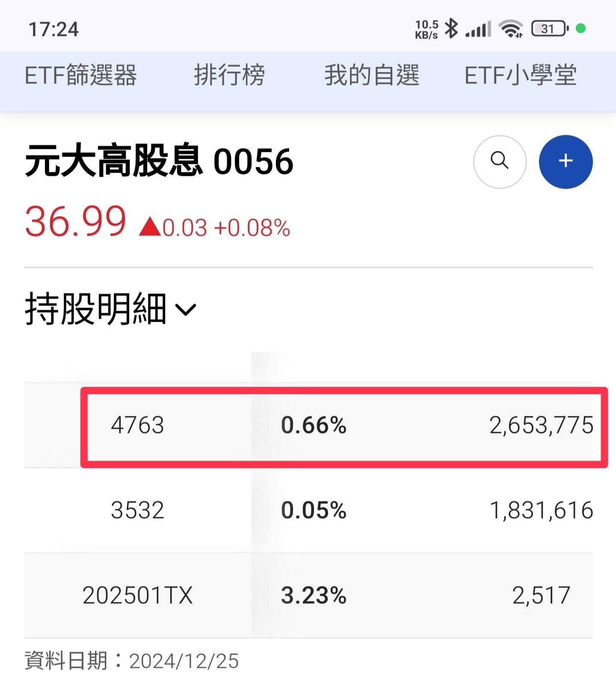The width and height of the screenshot is (616, 694).
Task: Select the holding row for 4763
Action: (x=308, y=425)
